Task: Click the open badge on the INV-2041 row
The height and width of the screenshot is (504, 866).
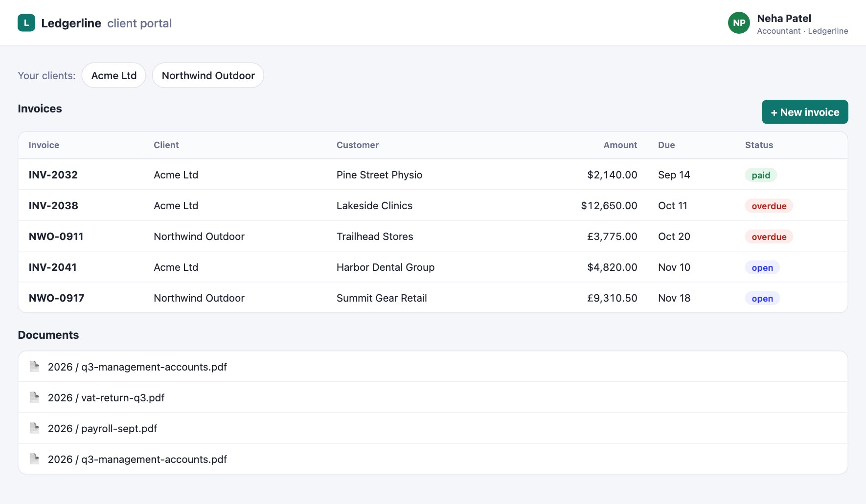Action: click(762, 267)
